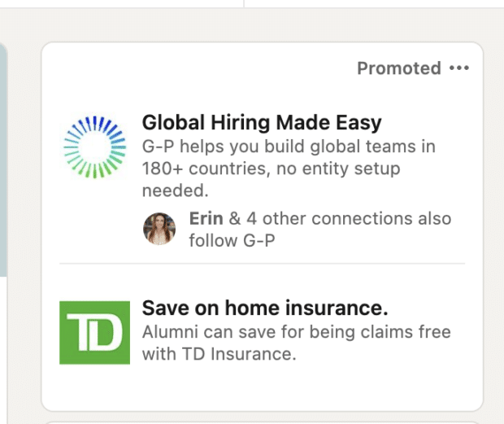Click the '180+ countries, no entity setup' line
This screenshot has width=504, height=424.
click(x=271, y=168)
